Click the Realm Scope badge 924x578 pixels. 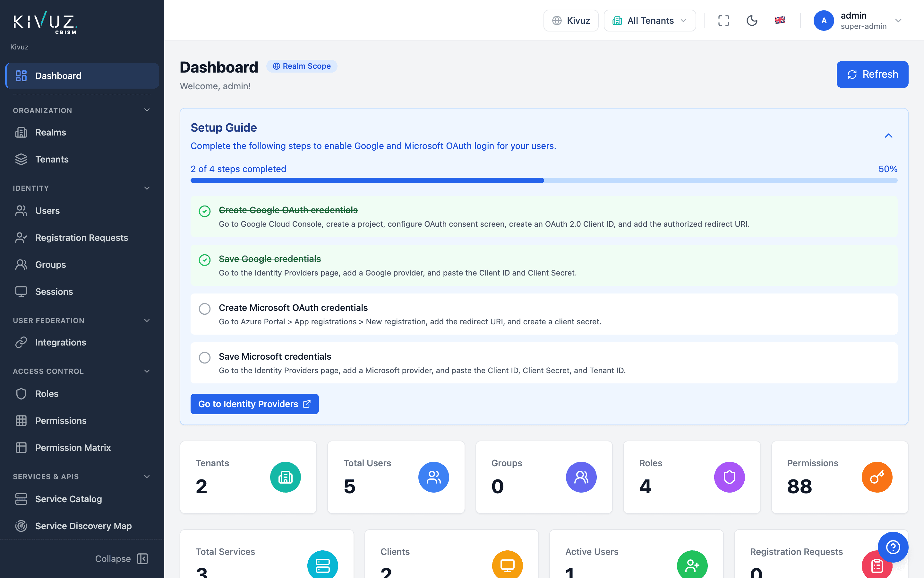point(302,66)
